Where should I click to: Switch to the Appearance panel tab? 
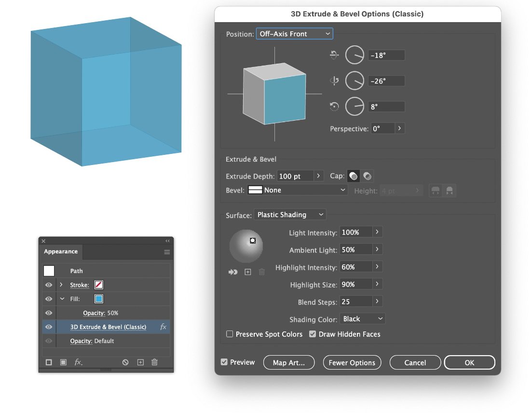pyautogui.click(x=61, y=251)
